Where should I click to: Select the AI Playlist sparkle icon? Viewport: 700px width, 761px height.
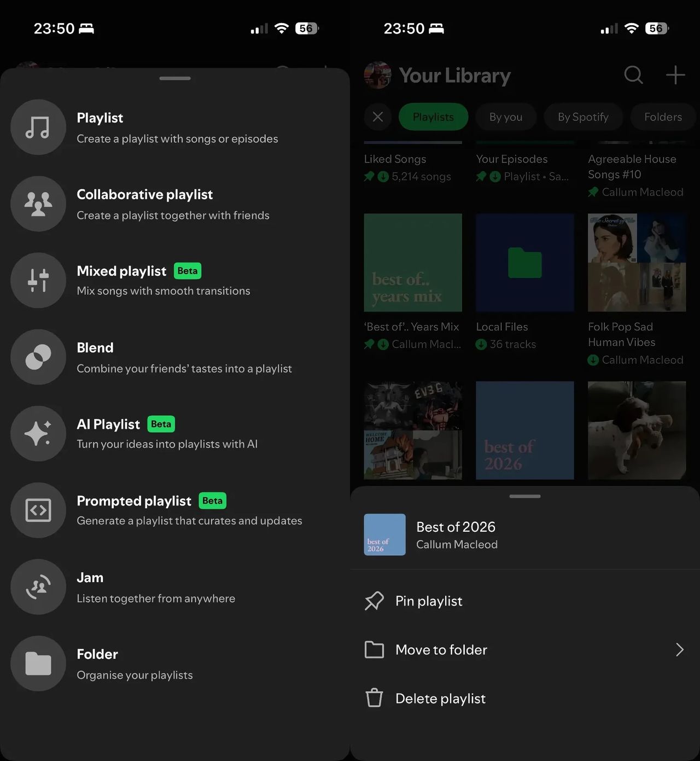click(38, 433)
